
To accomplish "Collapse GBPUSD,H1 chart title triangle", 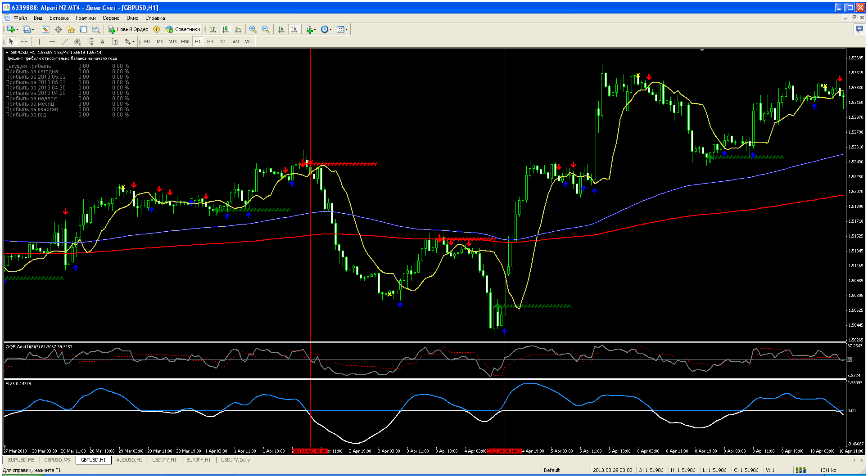I will pos(7,53).
